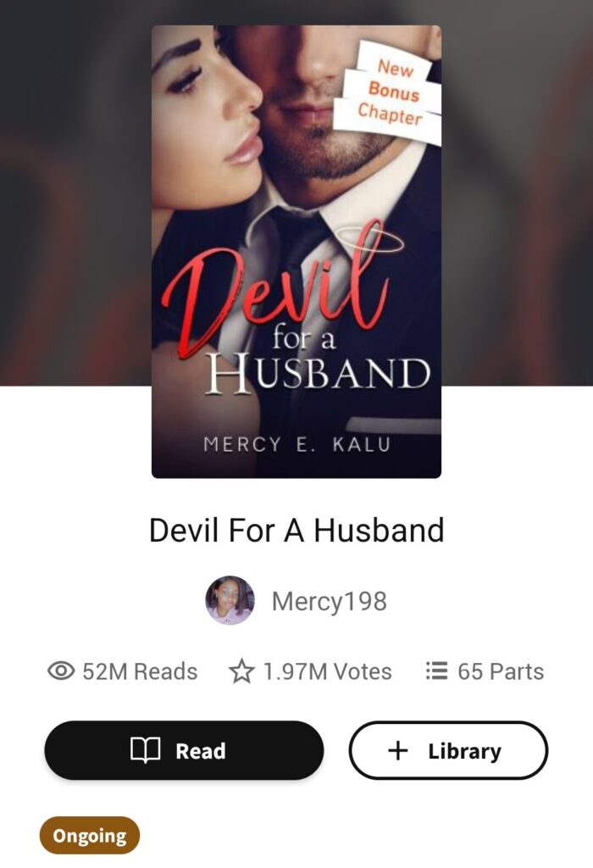Click the Devil For A Husband title text
The height and width of the screenshot is (868, 593).
coord(296,530)
